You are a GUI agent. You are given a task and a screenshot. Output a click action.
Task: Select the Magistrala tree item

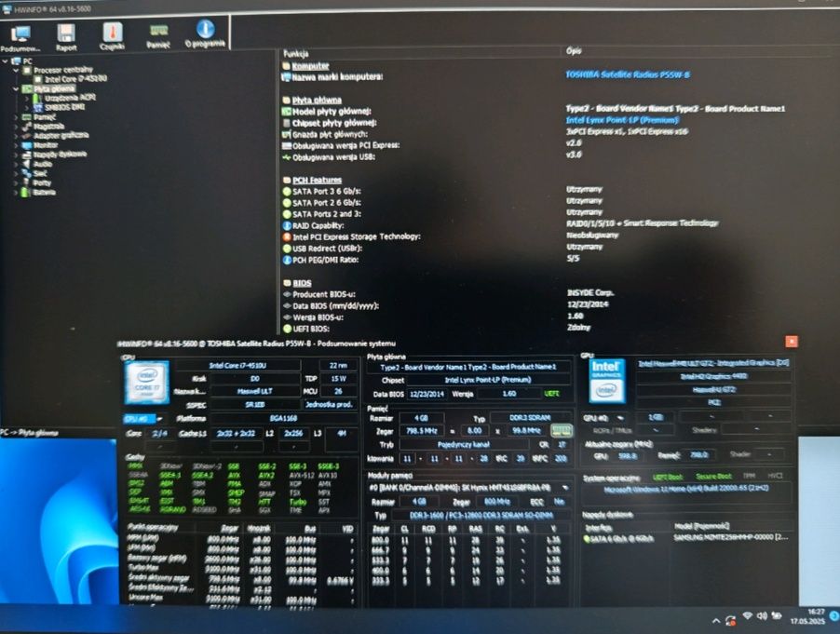click(x=48, y=127)
